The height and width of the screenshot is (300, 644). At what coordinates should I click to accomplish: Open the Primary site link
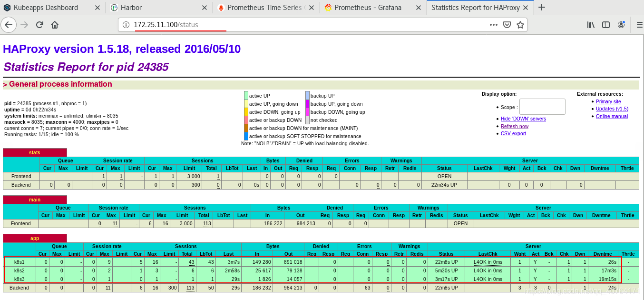pos(608,101)
